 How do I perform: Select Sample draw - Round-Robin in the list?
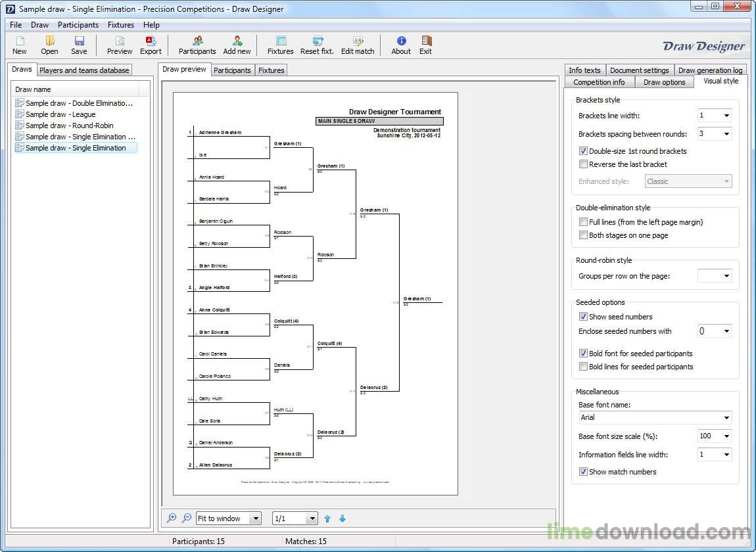(x=69, y=126)
